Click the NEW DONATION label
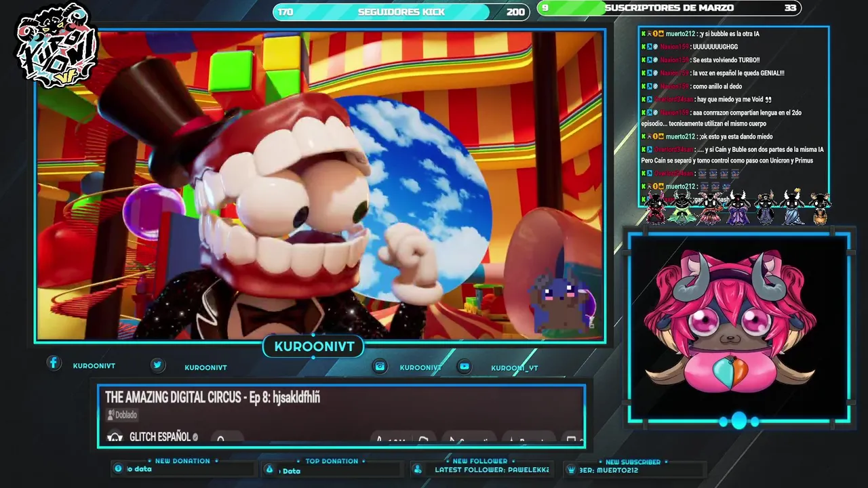The height and width of the screenshot is (488, 868). click(182, 461)
